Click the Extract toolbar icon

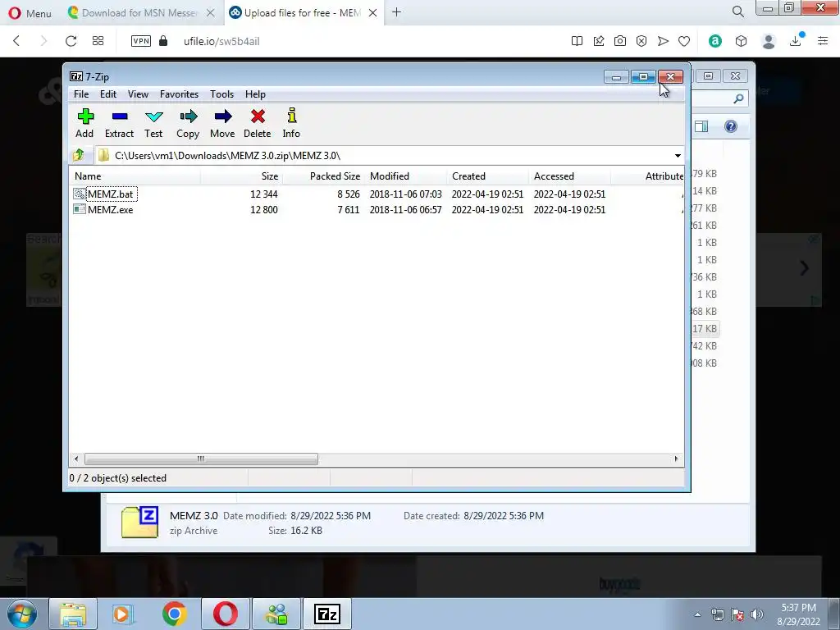(x=119, y=123)
